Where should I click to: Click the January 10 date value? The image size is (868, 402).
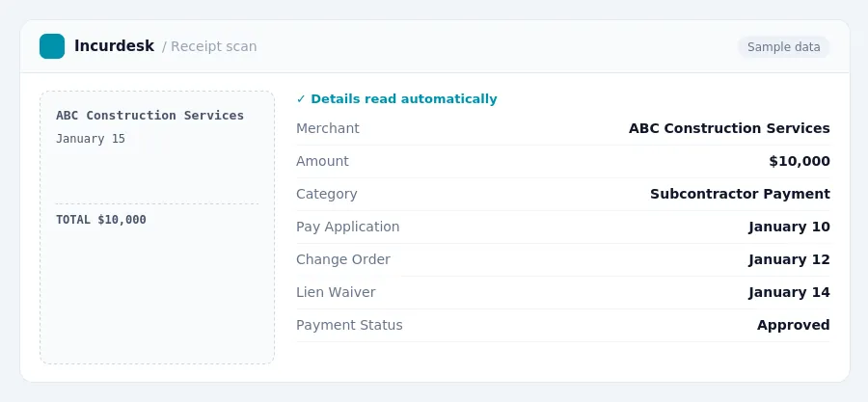[789, 227]
